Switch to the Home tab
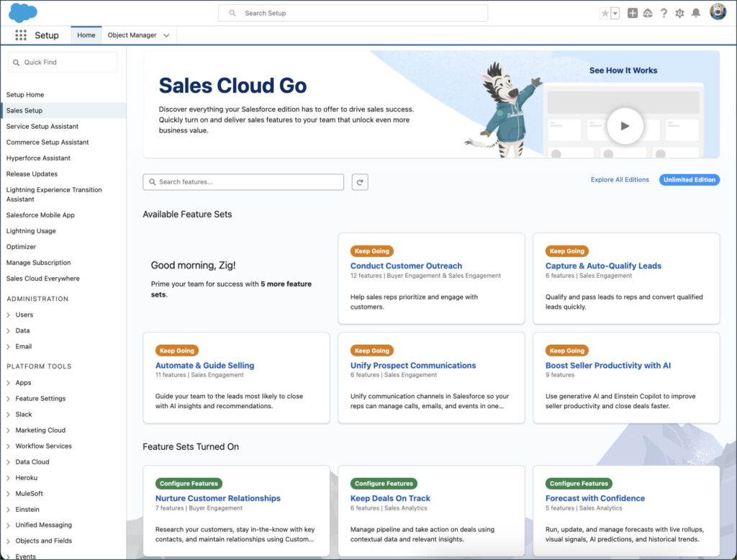Viewport: 737px width, 560px height. (x=86, y=35)
